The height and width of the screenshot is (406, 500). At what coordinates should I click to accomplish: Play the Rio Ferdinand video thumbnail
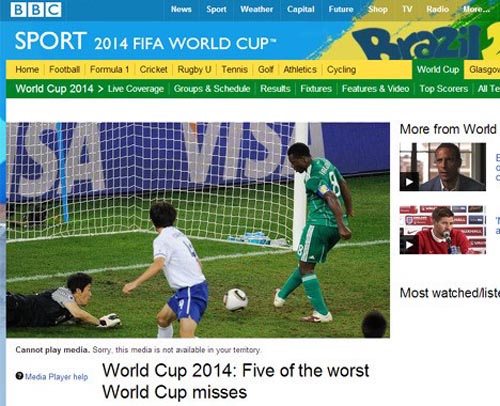(x=443, y=167)
